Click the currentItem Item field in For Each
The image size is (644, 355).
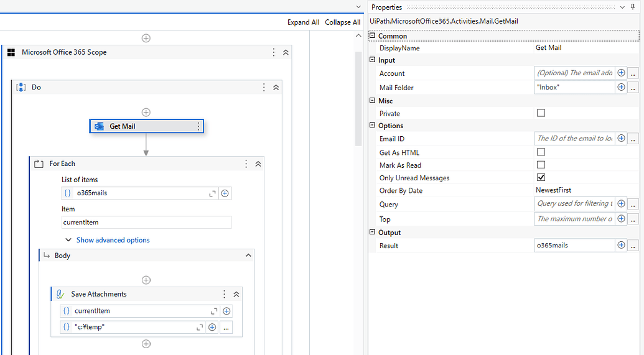[146, 223]
